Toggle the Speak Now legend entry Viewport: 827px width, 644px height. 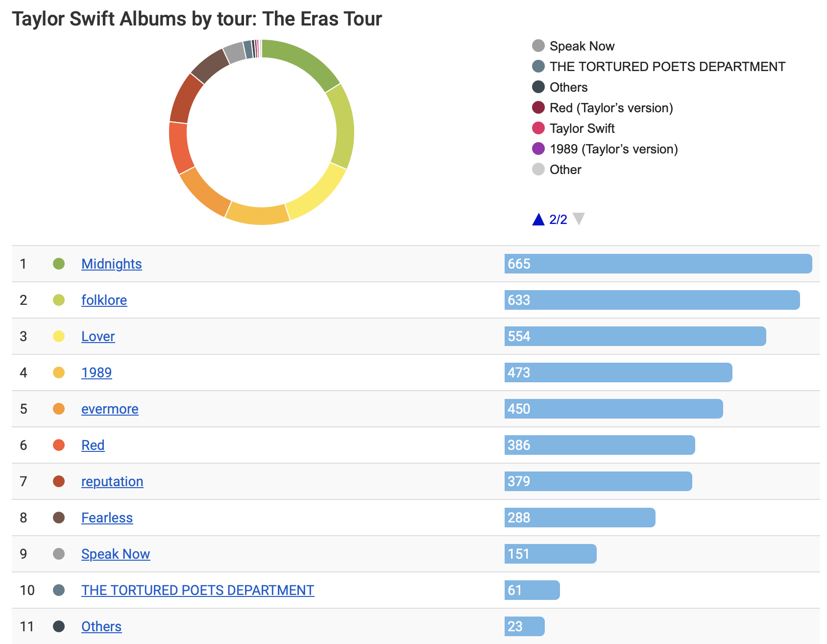582,46
